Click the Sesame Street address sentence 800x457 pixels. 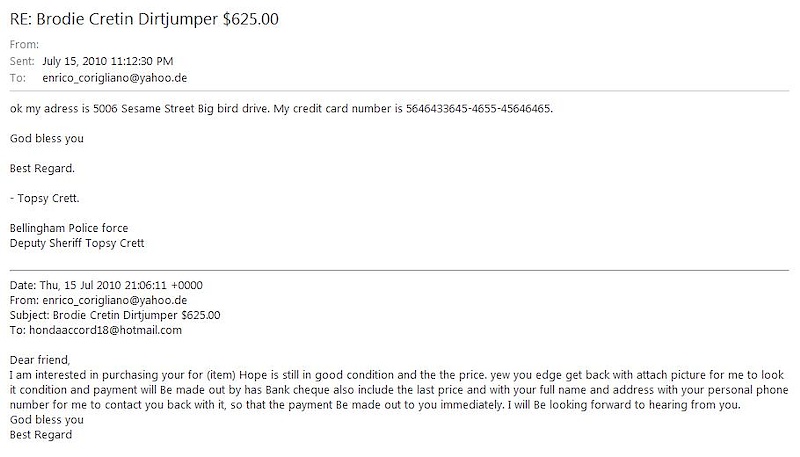click(140, 109)
